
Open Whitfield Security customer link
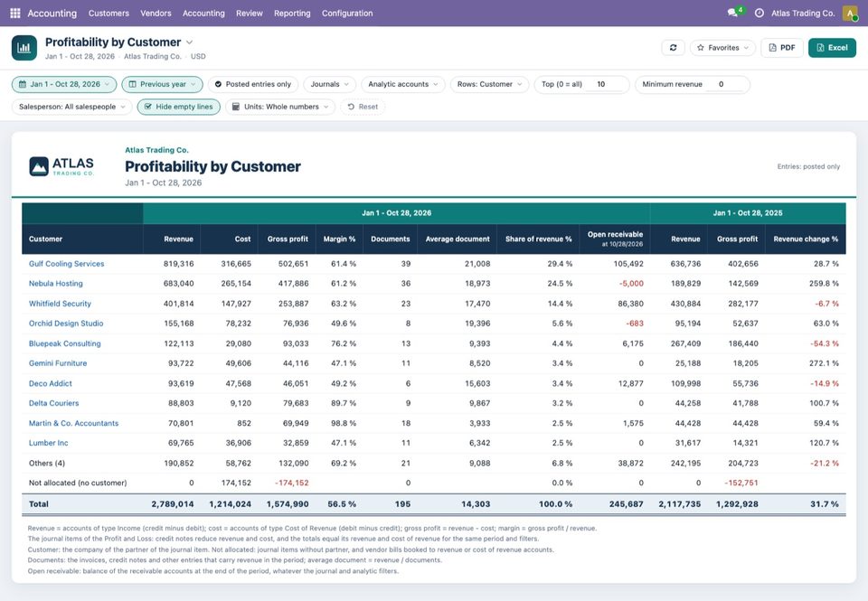tap(60, 304)
